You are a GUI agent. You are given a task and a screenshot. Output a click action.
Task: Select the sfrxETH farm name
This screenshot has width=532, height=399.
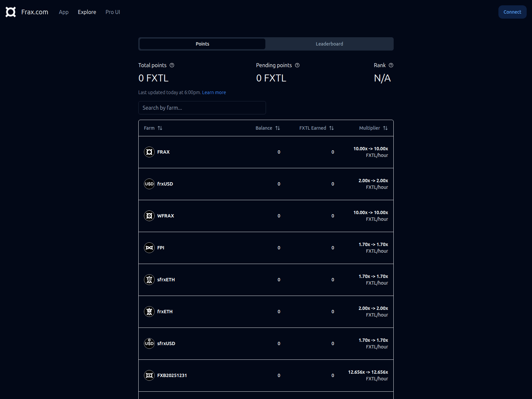pyautogui.click(x=166, y=280)
